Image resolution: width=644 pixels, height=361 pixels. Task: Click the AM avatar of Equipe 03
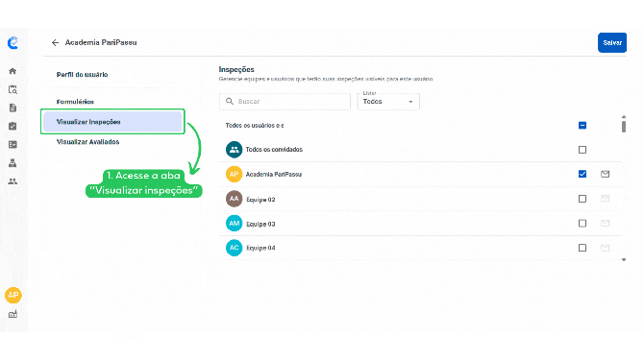click(x=235, y=224)
